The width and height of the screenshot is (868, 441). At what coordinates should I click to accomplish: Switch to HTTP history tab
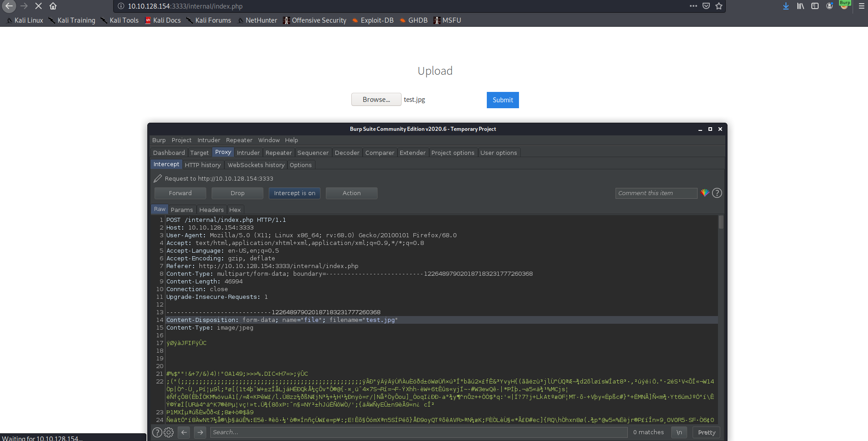(203, 165)
